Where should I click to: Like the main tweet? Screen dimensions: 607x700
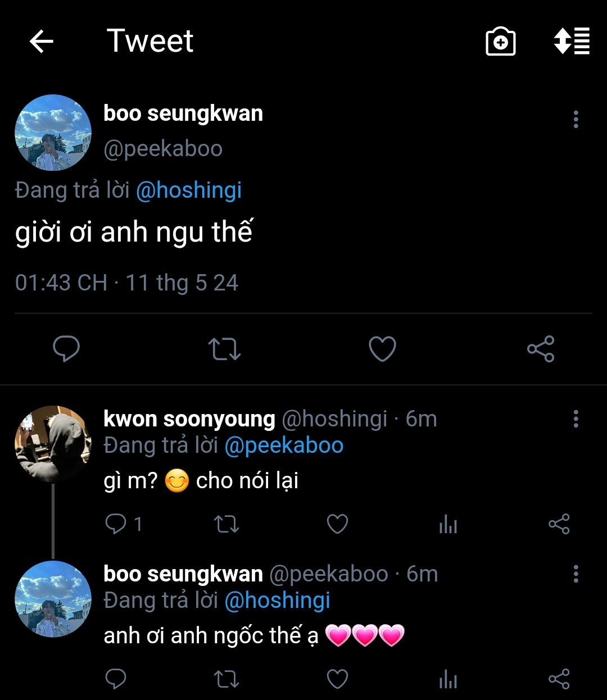pos(382,349)
